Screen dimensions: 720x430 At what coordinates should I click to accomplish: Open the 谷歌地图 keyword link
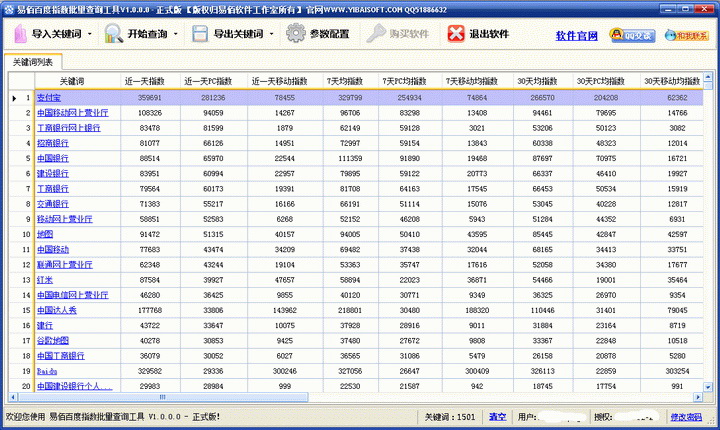pyautogui.click(x=53, y=340)
